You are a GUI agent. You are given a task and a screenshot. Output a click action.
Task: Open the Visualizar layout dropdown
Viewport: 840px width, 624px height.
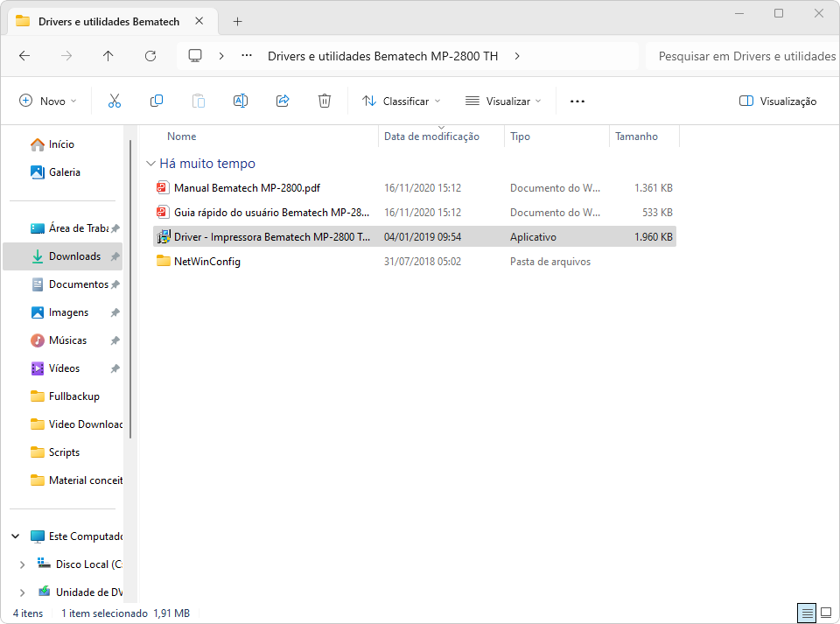pos(503,102)
